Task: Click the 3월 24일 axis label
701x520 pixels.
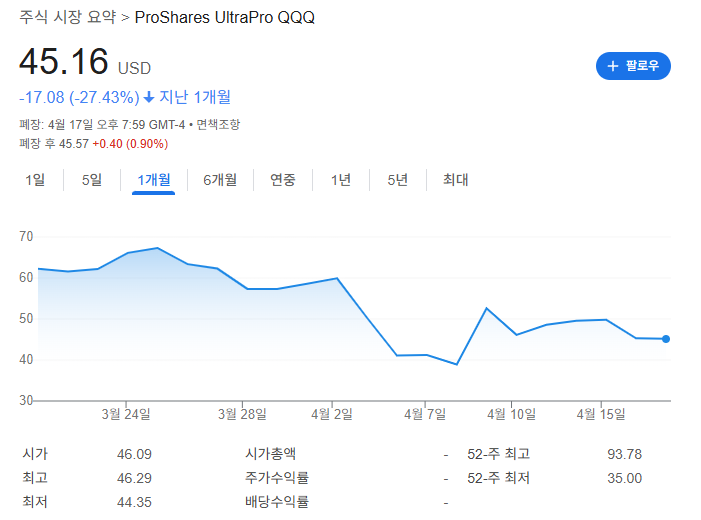Action: pos(126,414)
